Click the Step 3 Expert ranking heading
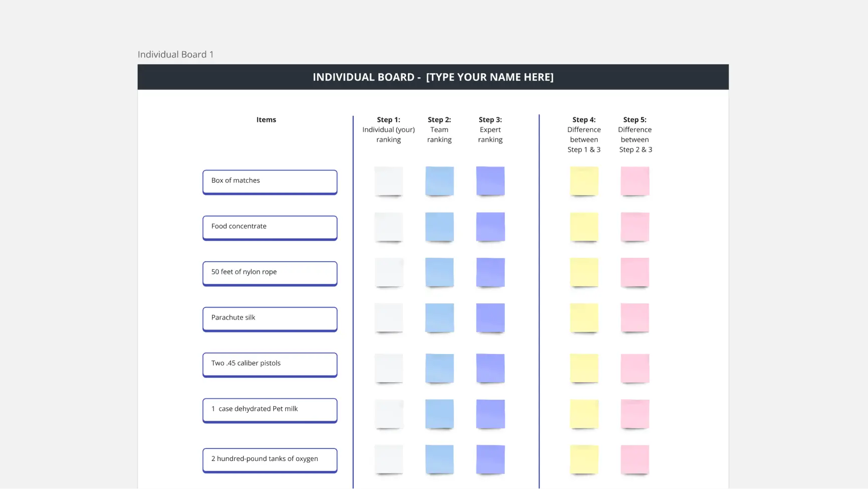 tap(490, 129)
